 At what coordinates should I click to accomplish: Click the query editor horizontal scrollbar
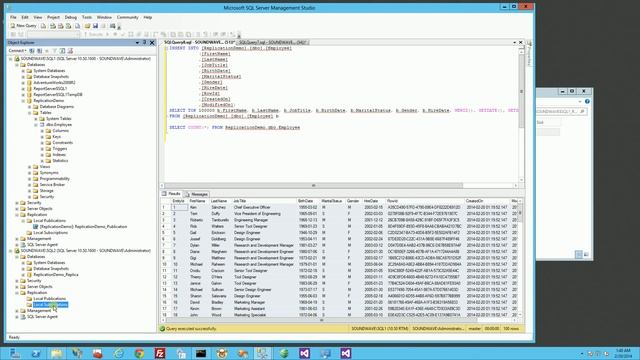point(339,186)
